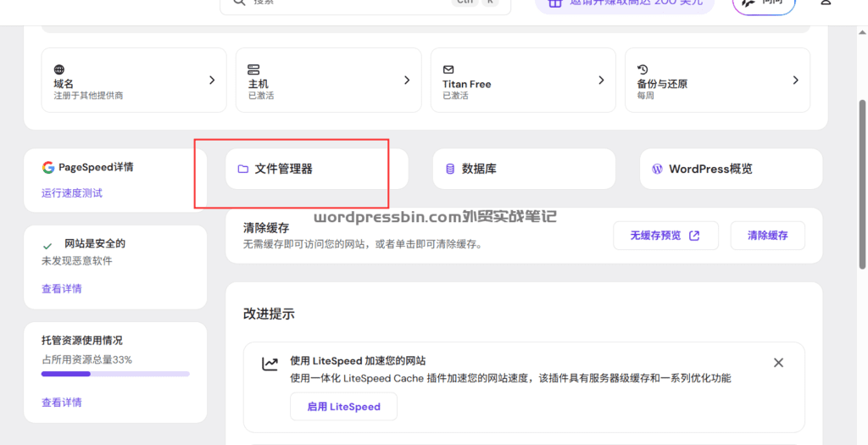Expand the 域名 card chevron

point(212,81)
